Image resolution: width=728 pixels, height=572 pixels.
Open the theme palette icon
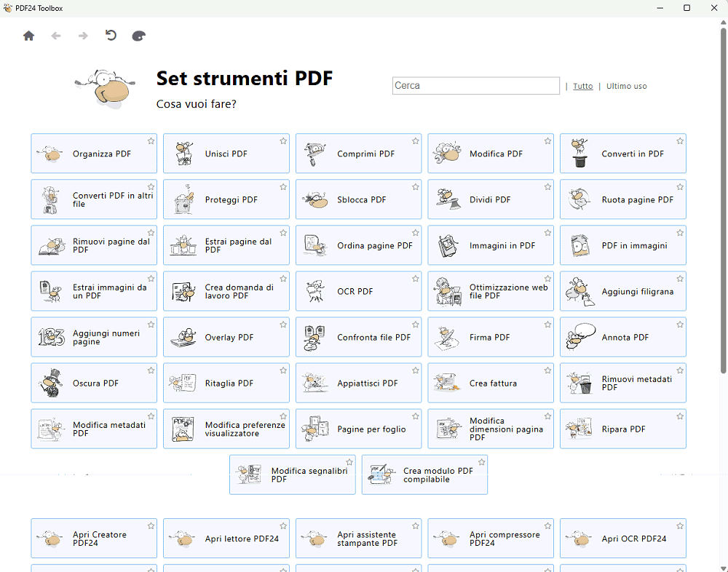139,36
